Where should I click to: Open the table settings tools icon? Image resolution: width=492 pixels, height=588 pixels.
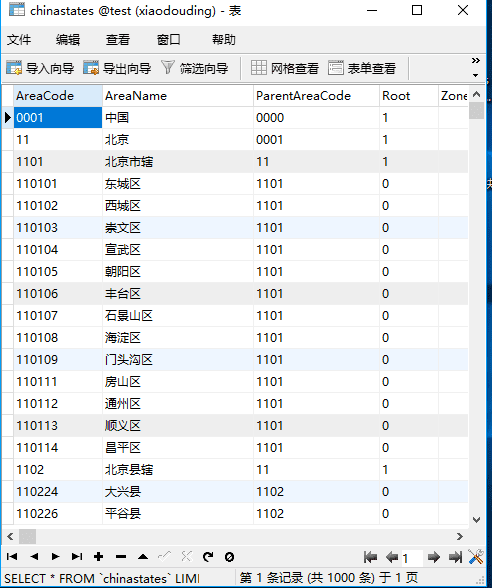coord(476,557)
